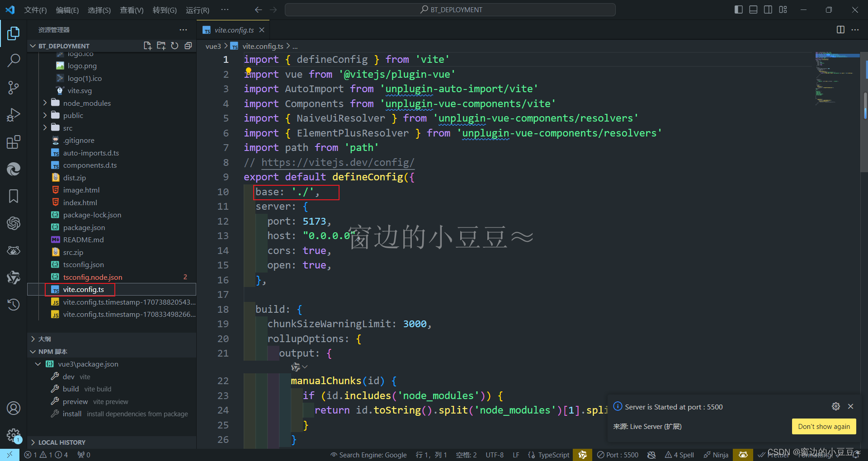Open the Explorer view in activity bar
The image size is (868, 461).
pos(14,33)
